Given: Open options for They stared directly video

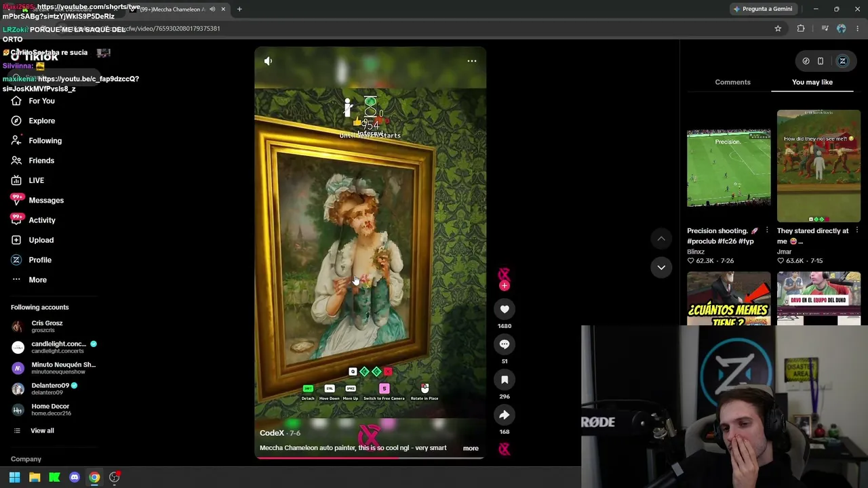Looking at the screenshot, I should pos(856,230).
